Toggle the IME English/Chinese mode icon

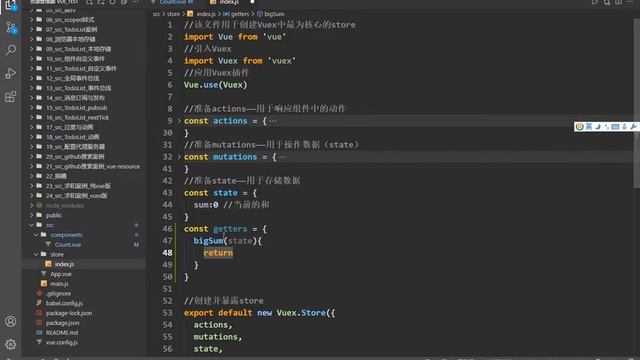589,127
